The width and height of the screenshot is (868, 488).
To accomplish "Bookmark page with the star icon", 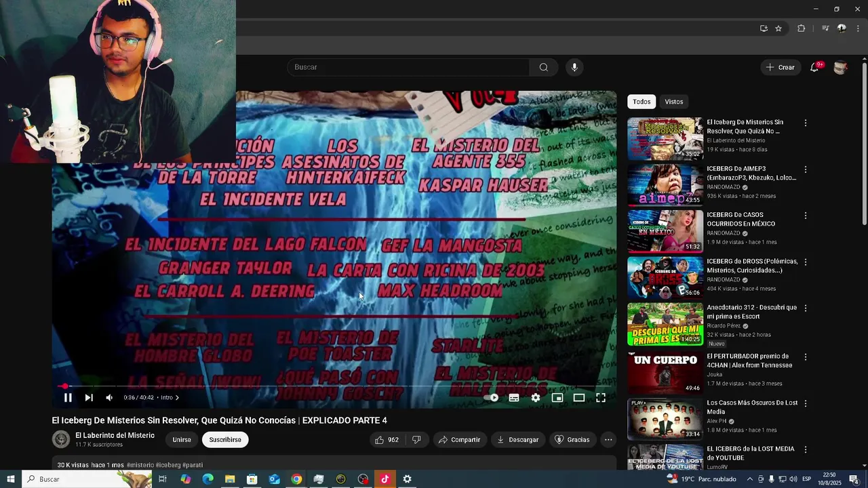I will [778, 28].
